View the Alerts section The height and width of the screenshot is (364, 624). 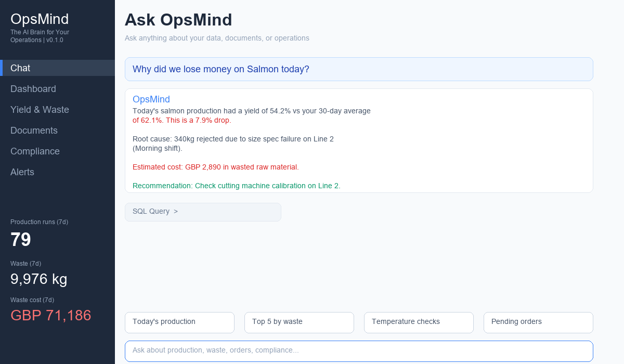(22, 172)
